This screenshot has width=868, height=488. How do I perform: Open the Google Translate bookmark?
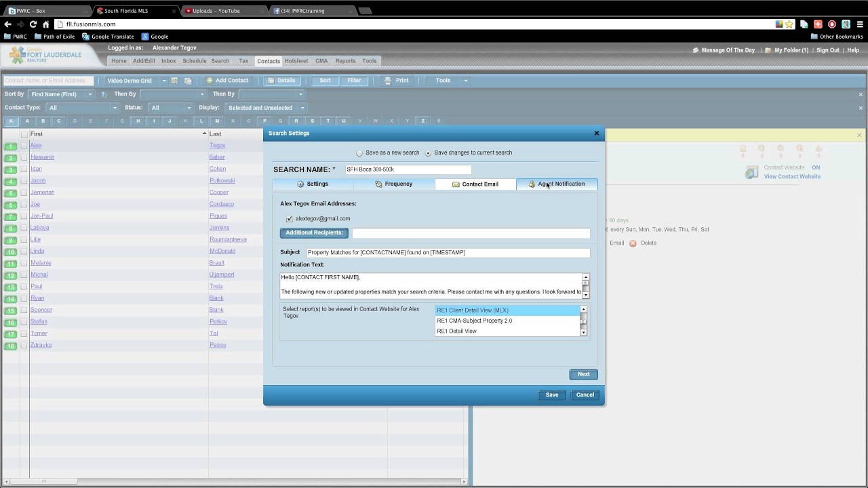[x=107, y=37]
